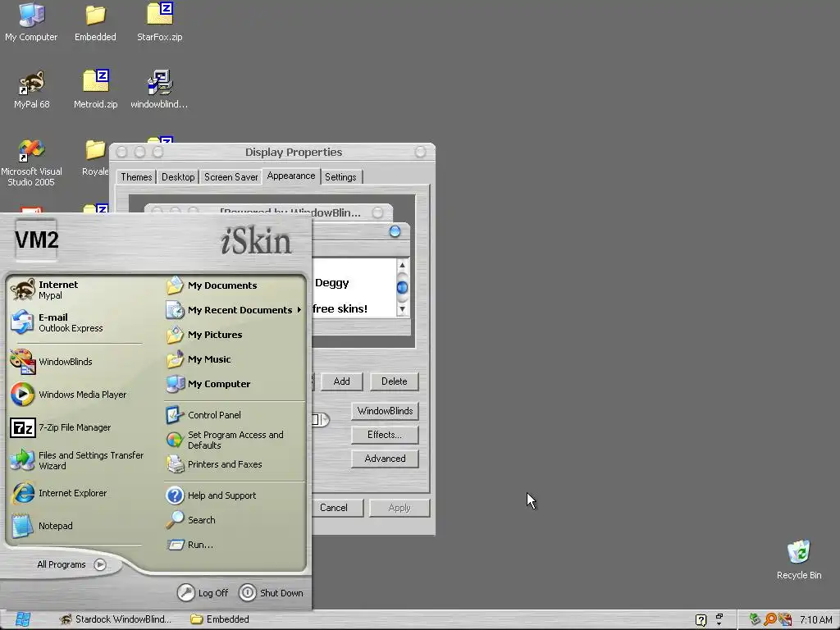840x630 pixels.
Task: Select Metroid.zip desktop file
Action: coord(95,89)
